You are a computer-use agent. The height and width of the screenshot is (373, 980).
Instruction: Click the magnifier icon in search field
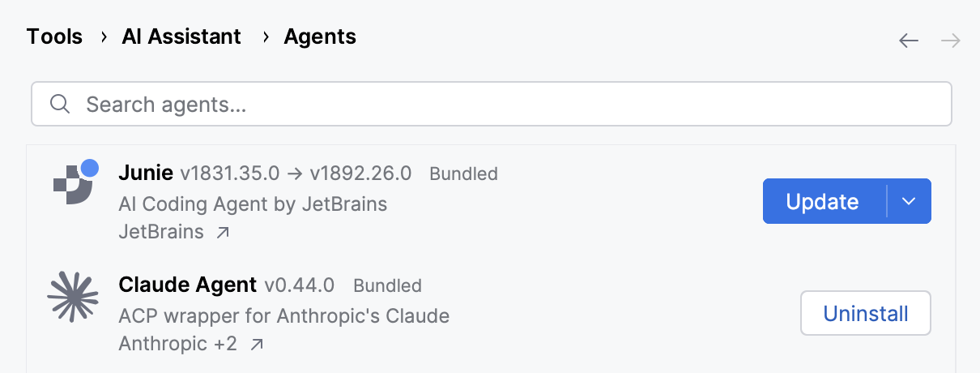[59, 104]
